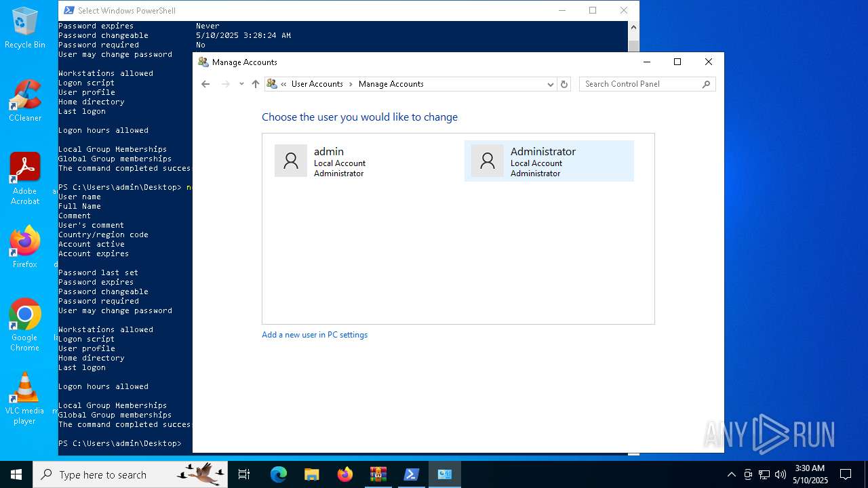Click the network icon in system tray
Screen dimensions: 868x488
point(764,474)
